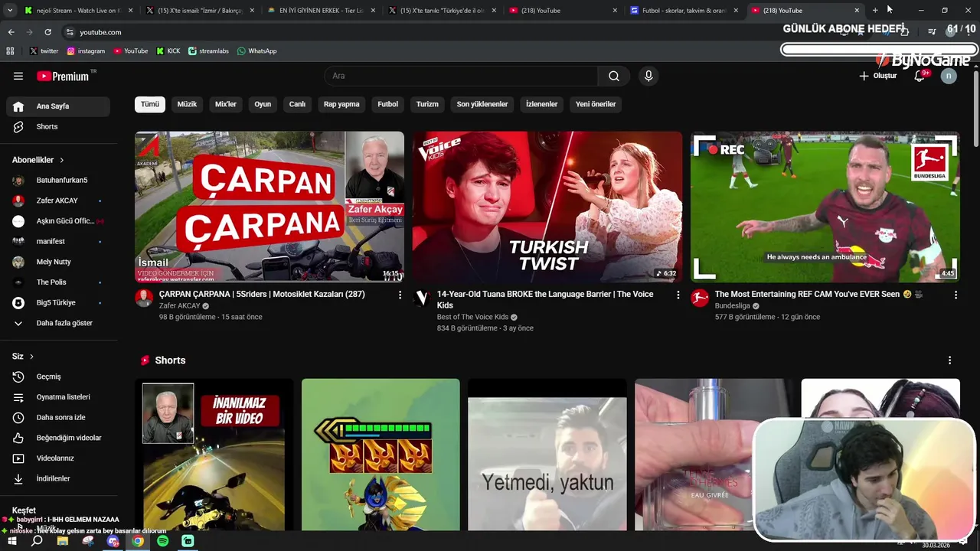Open Aşkın Gücü Offic... subscription
This screenshot has height=551, width=980.
point(58,221)
